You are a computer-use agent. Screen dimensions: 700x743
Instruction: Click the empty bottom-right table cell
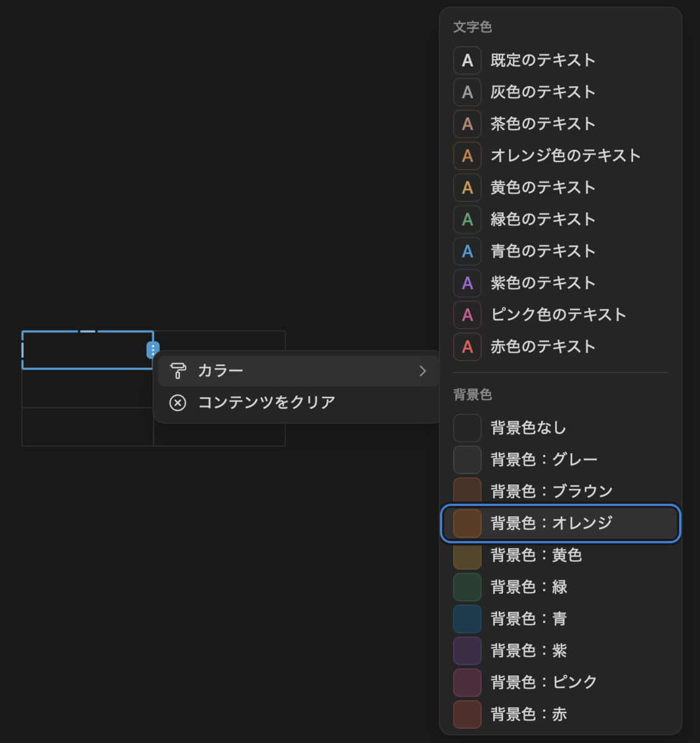(x=220, y=427)
